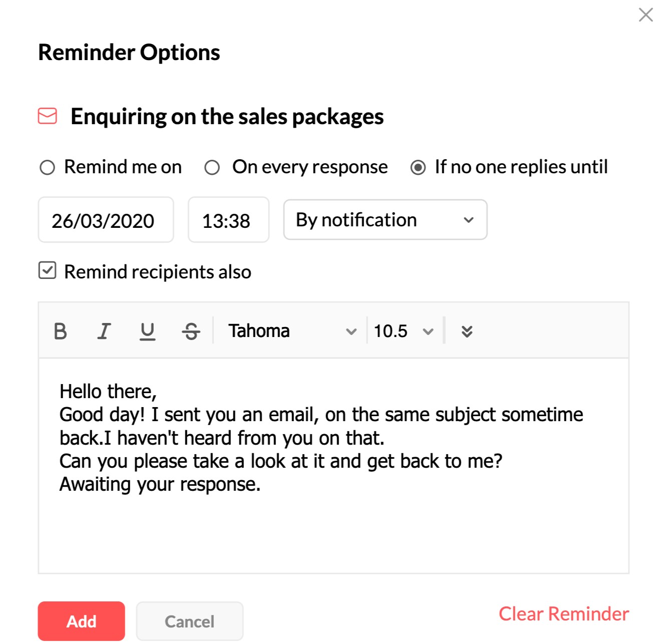Change font size from 10.5
The height and width of the screenshot is (644, 669).
coord(392,331)
